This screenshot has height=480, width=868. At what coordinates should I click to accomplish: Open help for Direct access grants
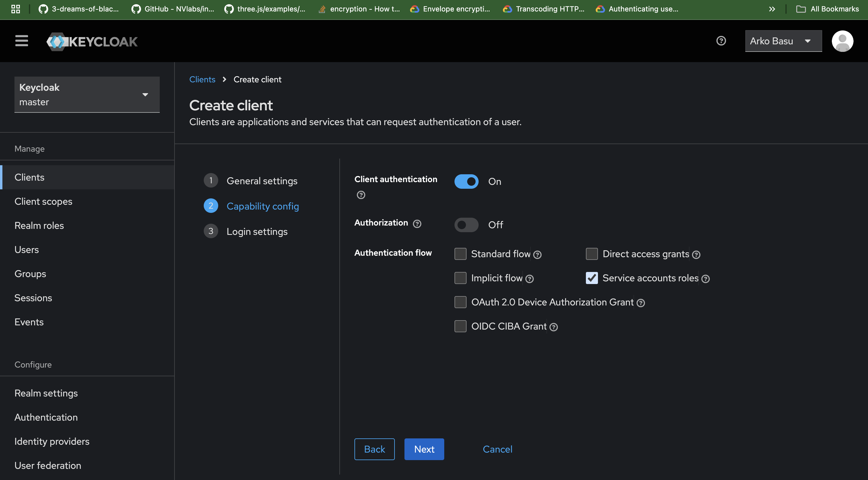697,255
